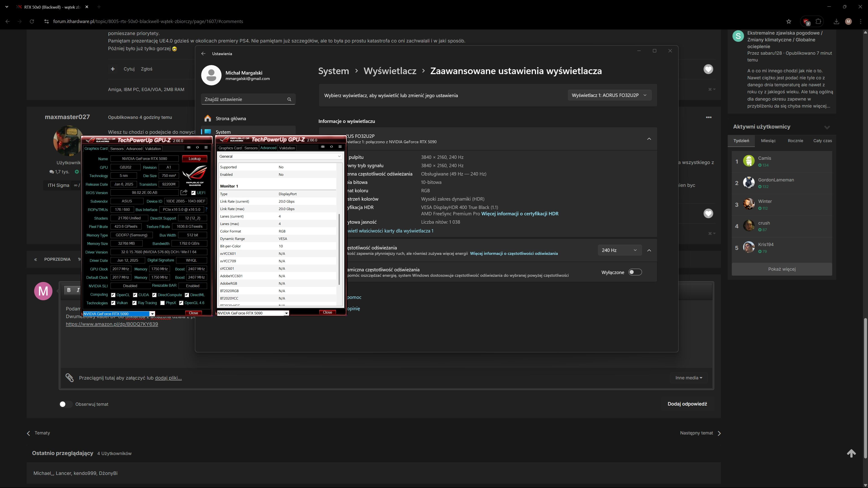The image size is (868, 488).
Task: Bookmark page with the star icon
Action: coord(788,21)
